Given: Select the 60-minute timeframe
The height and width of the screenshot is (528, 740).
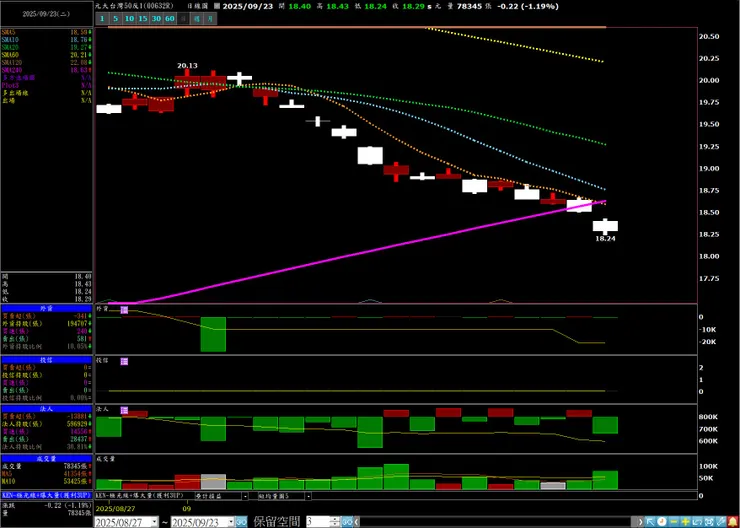Looking at the screenshot, I should pos(170,19).
